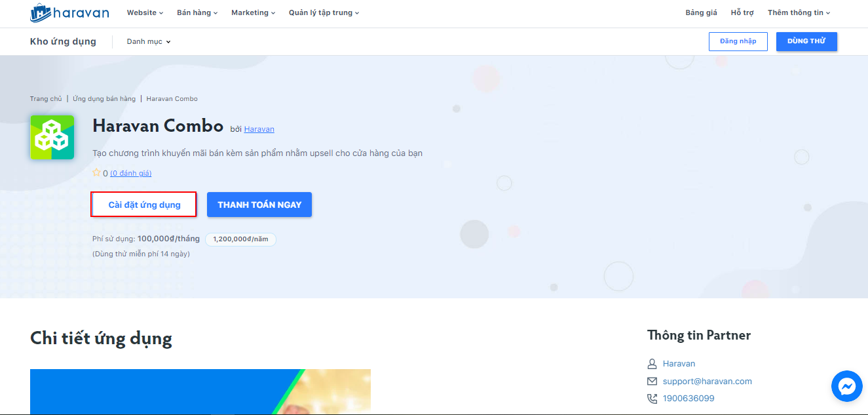Go to Kho ứng dụng
This screenshot has height=415, width=868.
(x=63, y=41)
